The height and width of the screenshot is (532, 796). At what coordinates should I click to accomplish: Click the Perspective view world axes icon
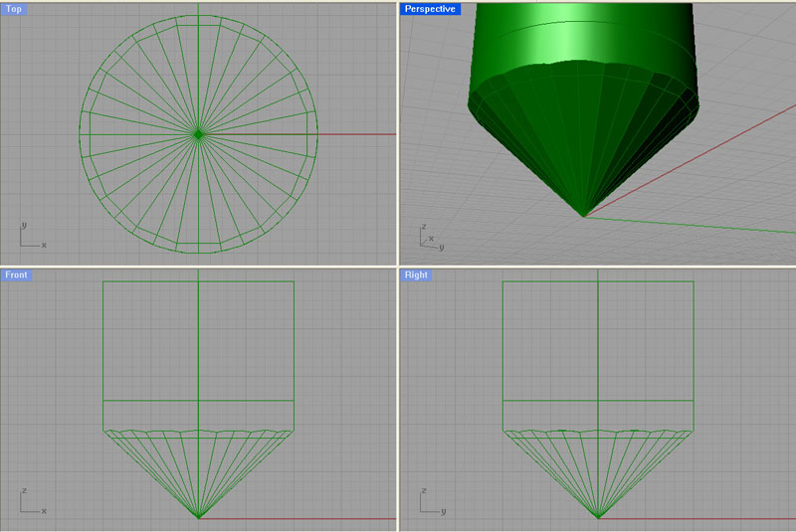432,238
